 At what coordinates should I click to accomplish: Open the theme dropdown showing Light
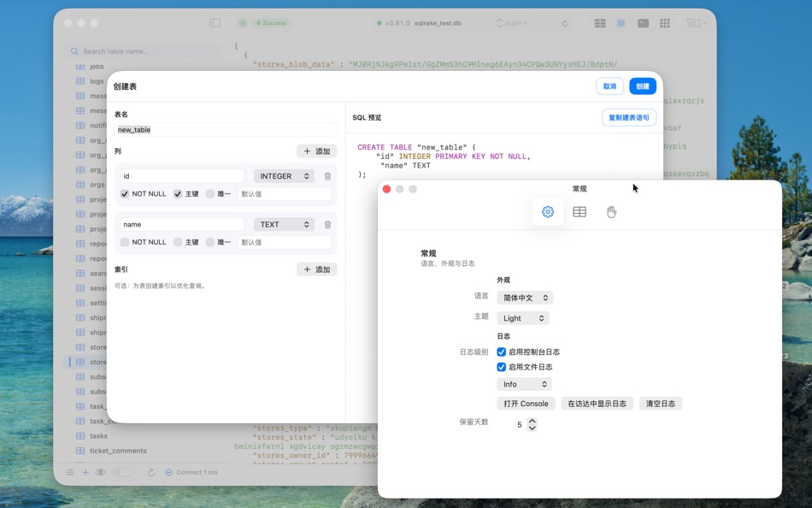pyautogui.click(x=523, y=318)
